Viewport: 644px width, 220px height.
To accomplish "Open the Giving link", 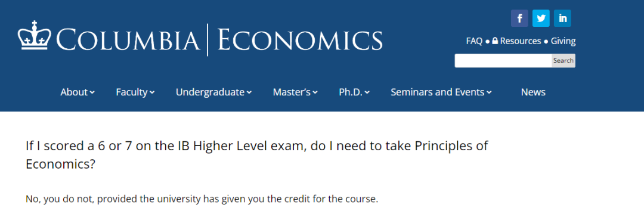I will pyautogui.click(x=563, y=41).
